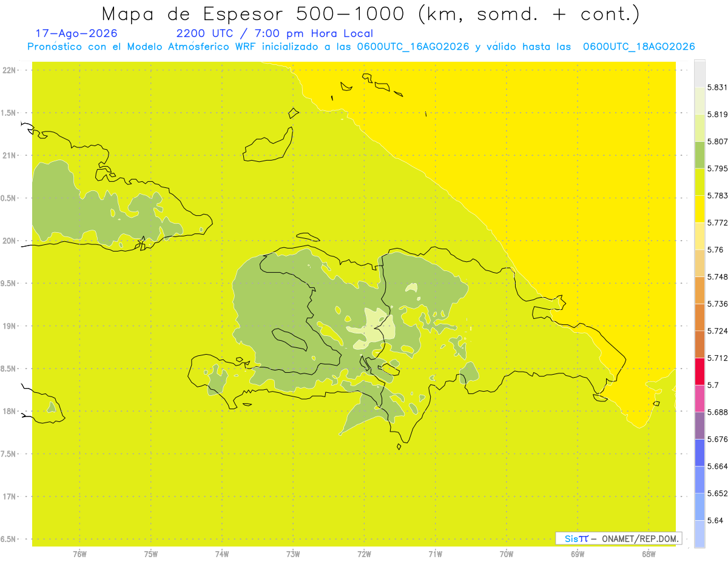Click the 21N latitude label
The width and height of the screenshot is (728, 562).
pyautogui.click(x=10, y=156)
